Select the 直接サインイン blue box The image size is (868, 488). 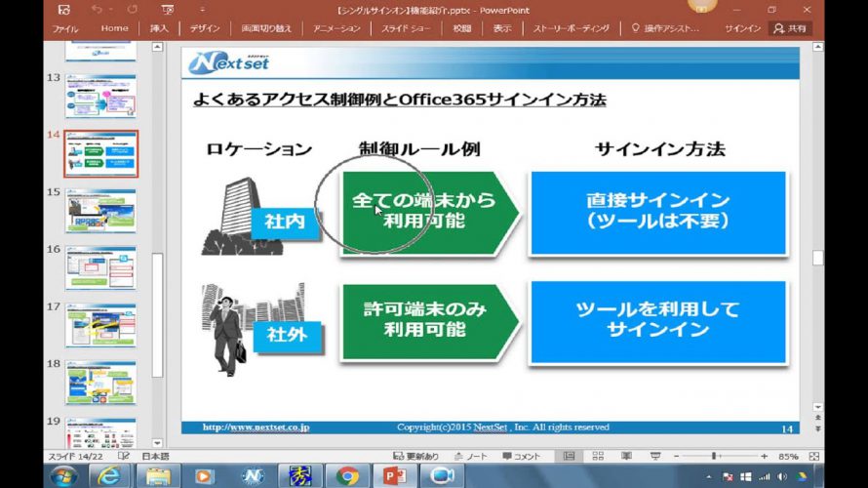[658, 213]
